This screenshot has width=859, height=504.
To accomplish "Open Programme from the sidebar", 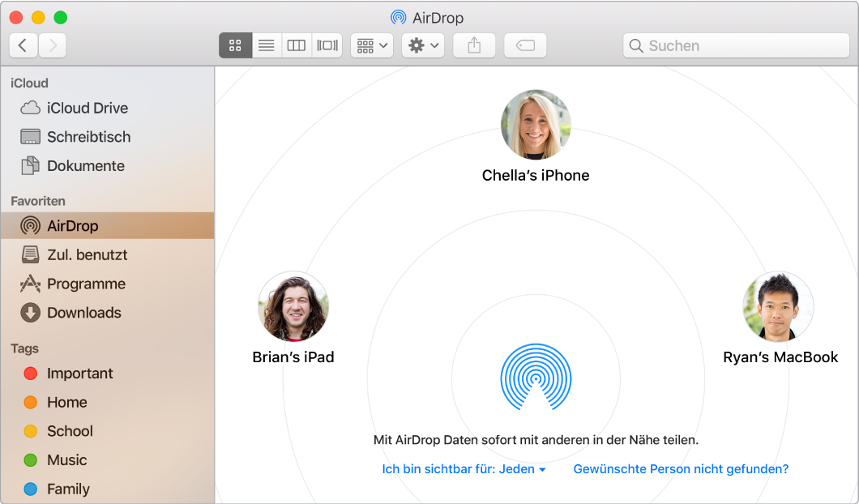I will [86, 284].
